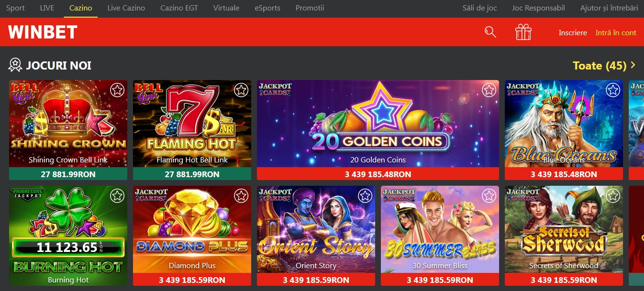The image size is (644, 291).
Task: Open the 30 Summer Bliss game thumbnail
Action: click(x=440, y=229)
